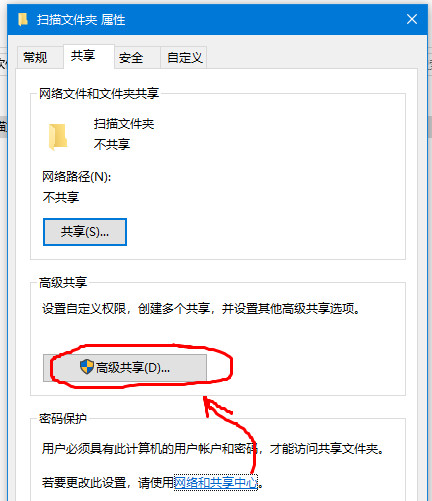Open 高级共享(D)... settings button
The image size is (432, 501).
pyautogui.click(x=125, y=368)
